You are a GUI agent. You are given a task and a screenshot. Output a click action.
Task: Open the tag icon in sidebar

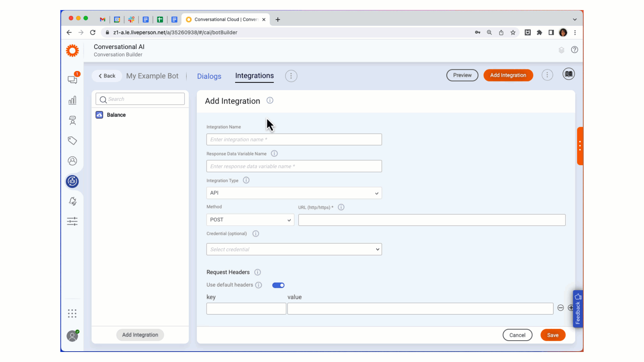[x=72, y=140]
